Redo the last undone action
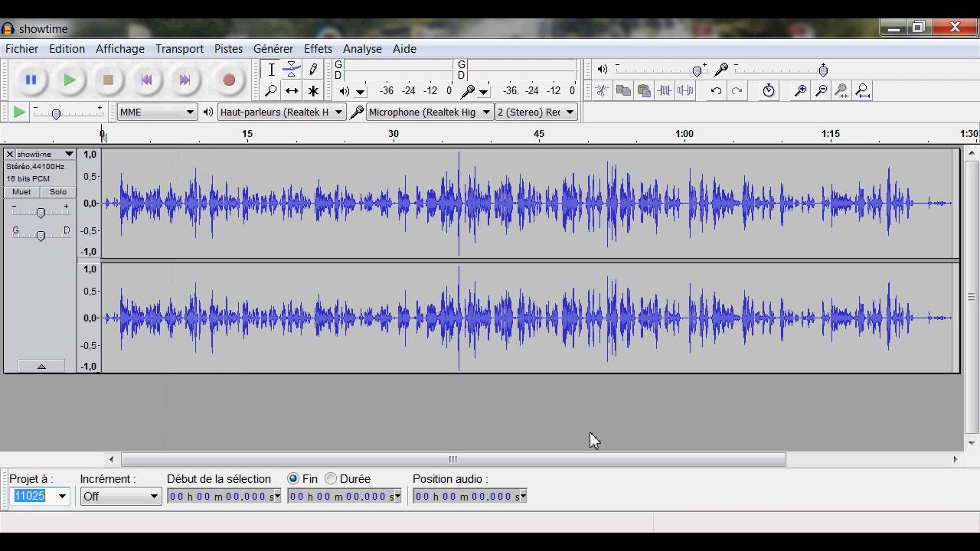Viewport: 980px width, 551px height. [737, 91]
